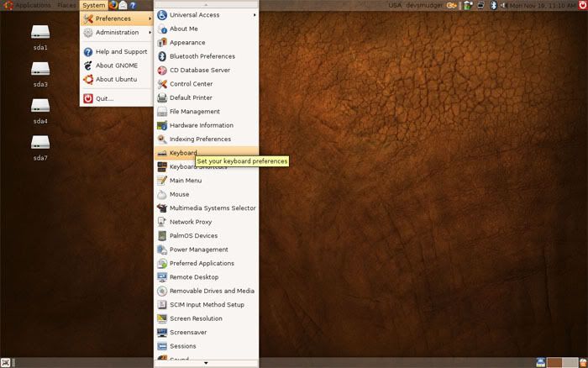Expand the Universal Access submenu
The width and height of the screenshot is (588, 368).
click(x=207, y=15)
